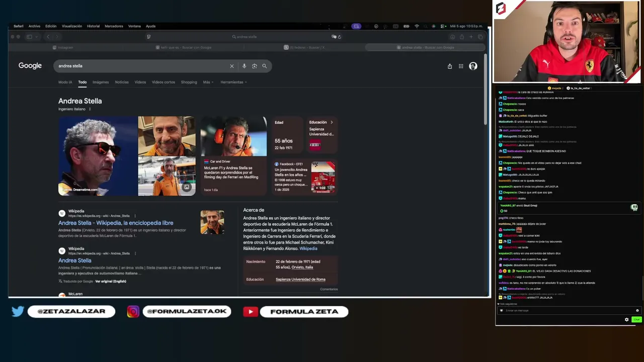Open 'Sapienza Universidad de Roma' link

pos(300,280)
